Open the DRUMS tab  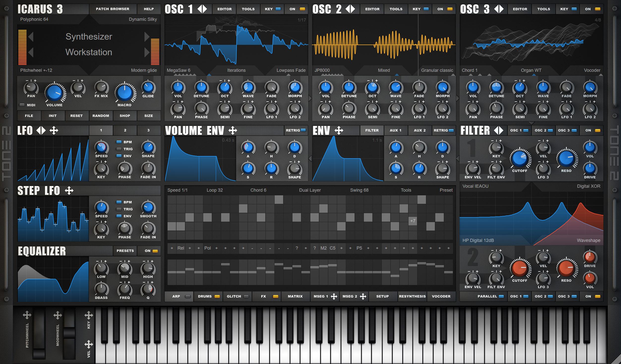click(x=208, y=296)
